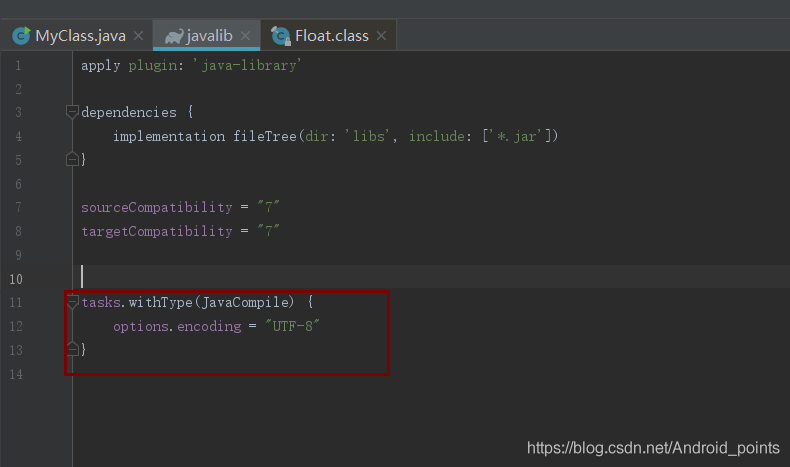Click the fold end marker on line 5

point(72,159)
